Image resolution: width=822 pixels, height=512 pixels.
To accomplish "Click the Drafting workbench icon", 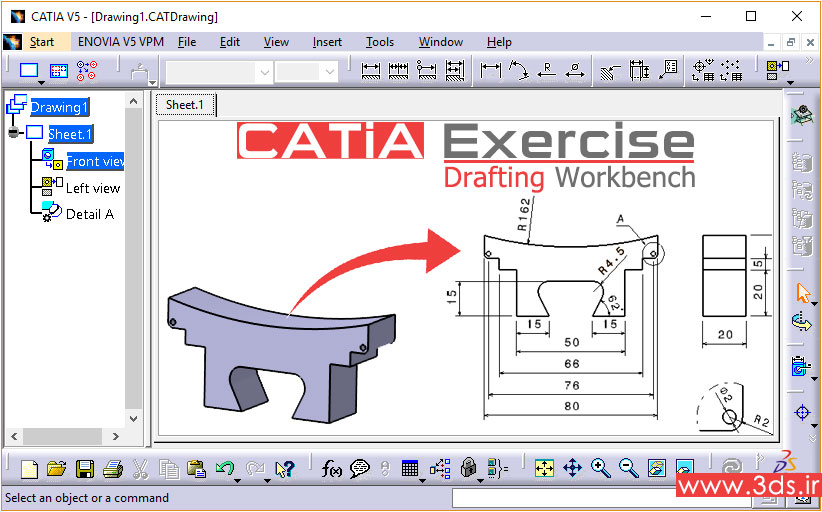I will (x=802, y=114).
